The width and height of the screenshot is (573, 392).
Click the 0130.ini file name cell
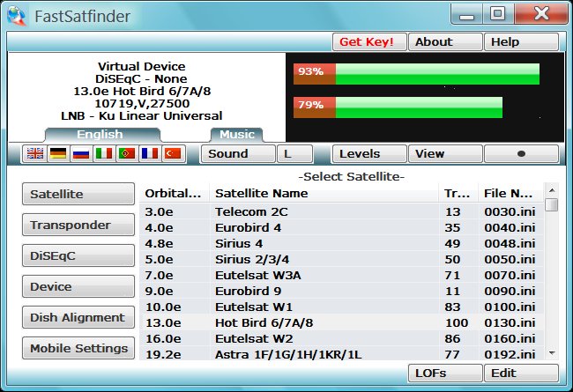[510, 323]
